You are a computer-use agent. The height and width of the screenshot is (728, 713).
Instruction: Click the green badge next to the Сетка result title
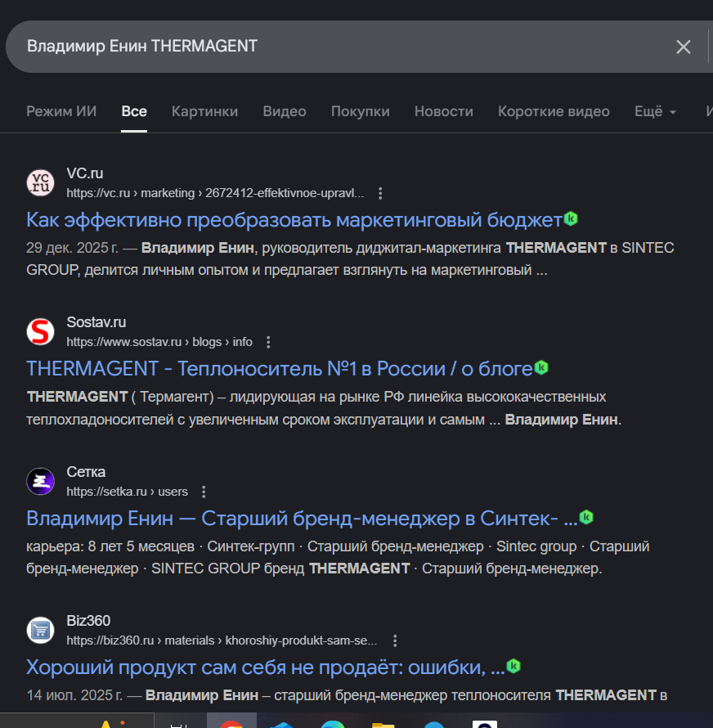click(x=586, y=517)
